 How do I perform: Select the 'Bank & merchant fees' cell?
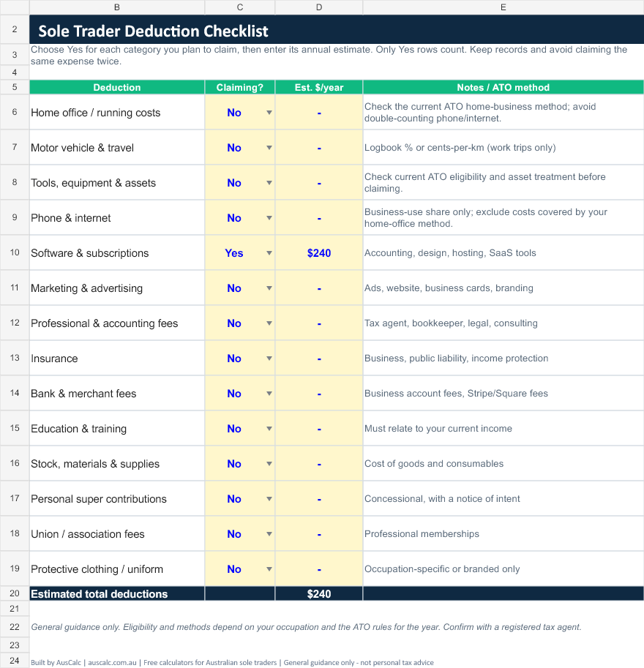(117, 394)
